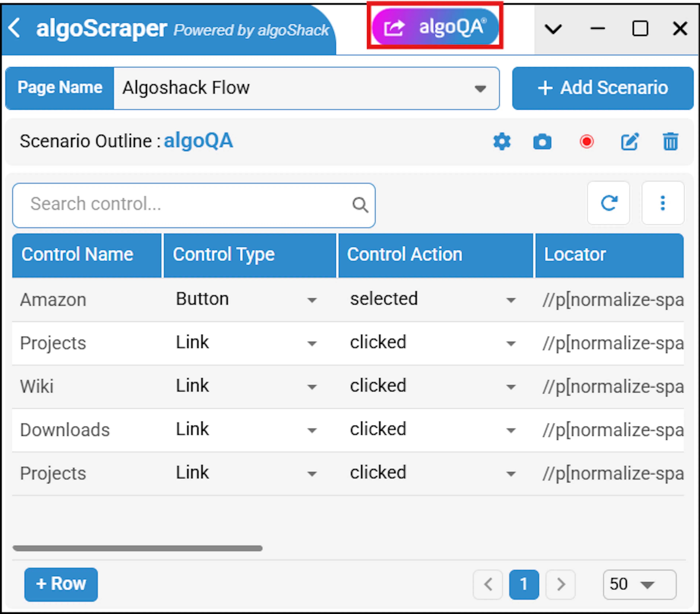Select the Downloads control name cell

click(65, 430)
